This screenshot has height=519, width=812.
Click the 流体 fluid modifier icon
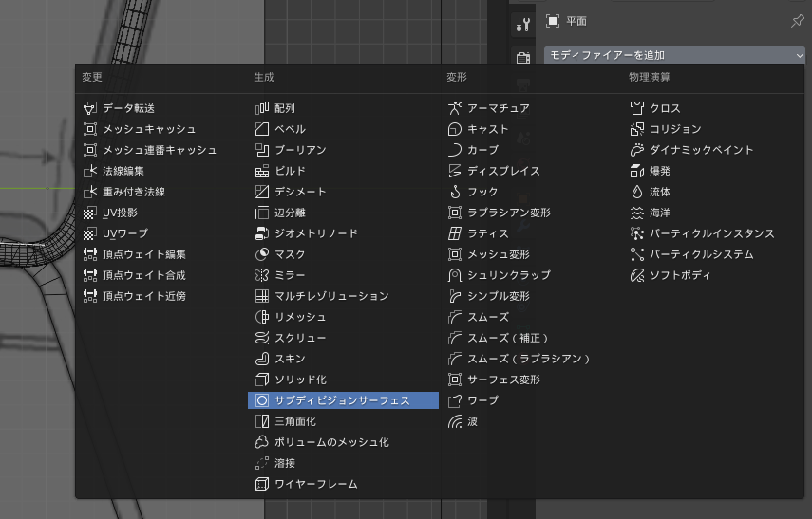[x=637, y=192]
